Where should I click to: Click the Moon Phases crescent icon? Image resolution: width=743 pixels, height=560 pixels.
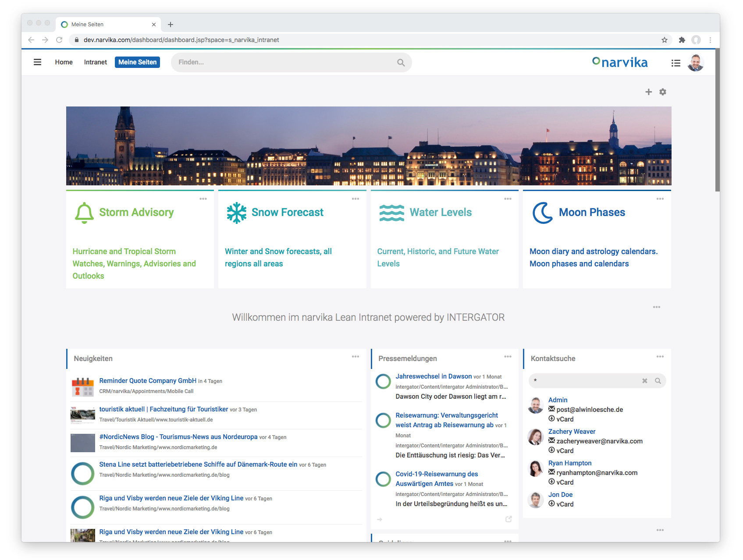(x=543, y=213)
